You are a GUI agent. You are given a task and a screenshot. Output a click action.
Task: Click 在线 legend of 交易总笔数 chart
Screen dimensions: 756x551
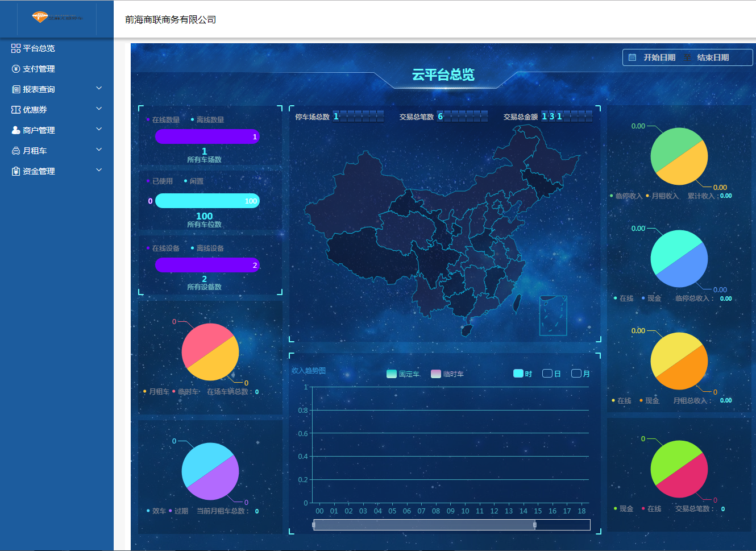(x=651, y=509)
